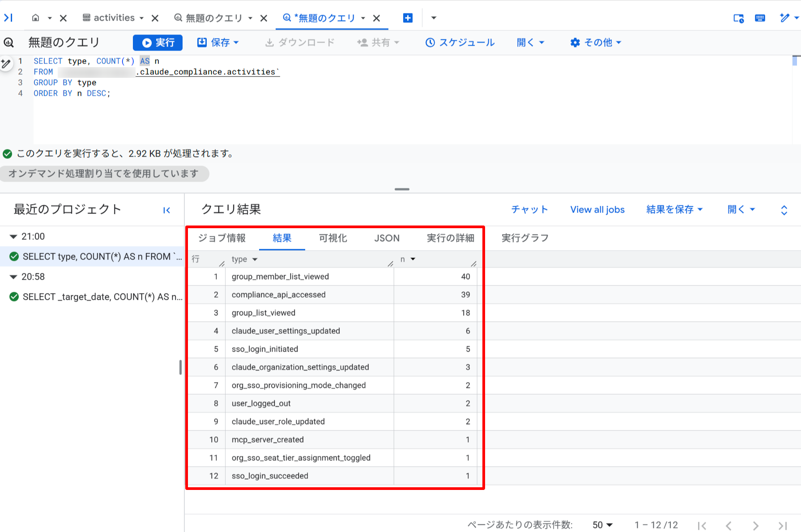Close the home tab

(63, 18)
